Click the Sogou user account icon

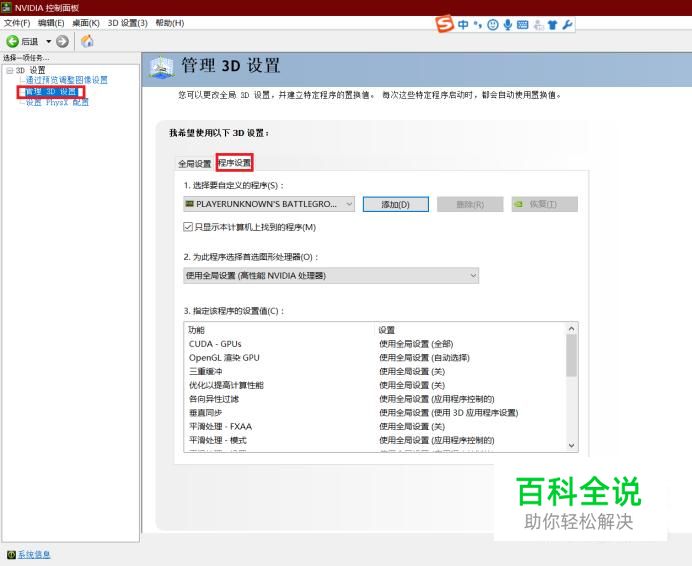(538, 25)
